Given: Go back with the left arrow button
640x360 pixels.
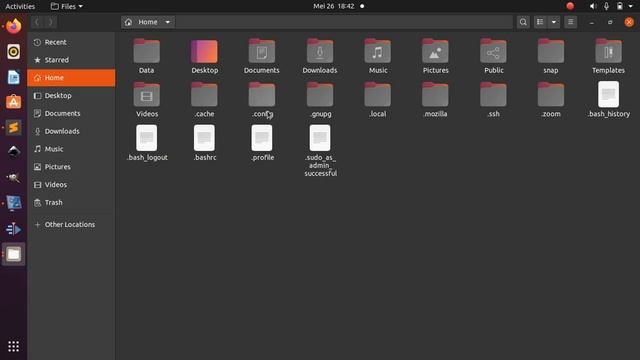Looking at the screenshot, I should pyautogui.click(x=37, y=22).
